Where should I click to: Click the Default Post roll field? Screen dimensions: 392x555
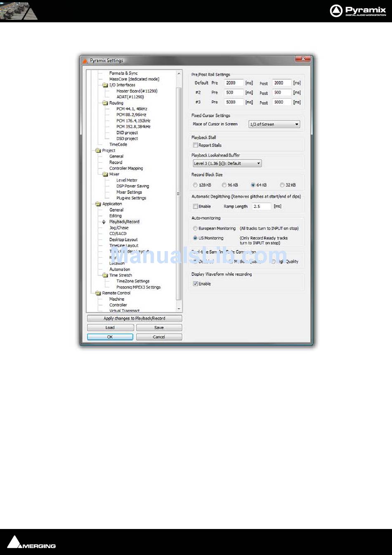[x=282, y=83]
